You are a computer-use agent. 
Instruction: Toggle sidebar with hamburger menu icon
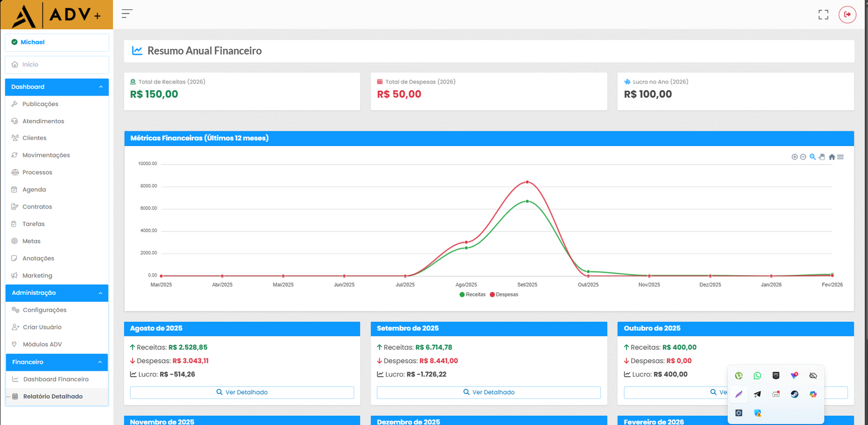point(127,14)
